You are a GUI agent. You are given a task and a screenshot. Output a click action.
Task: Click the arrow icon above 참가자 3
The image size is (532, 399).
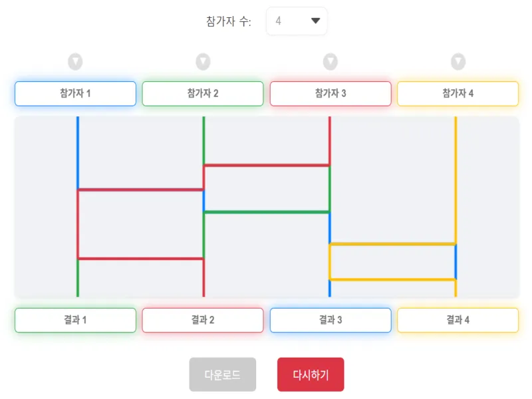pyautogui.click(x=331, y=62)
